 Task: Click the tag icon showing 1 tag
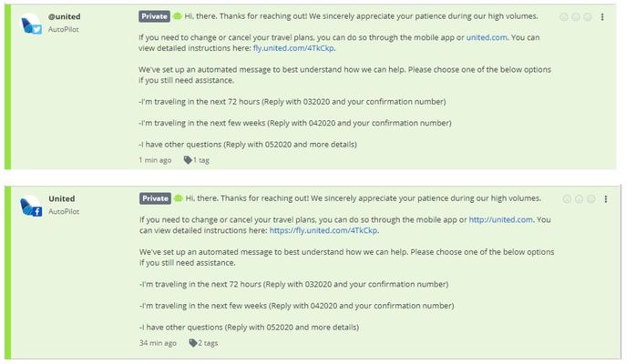pos(188,160)
